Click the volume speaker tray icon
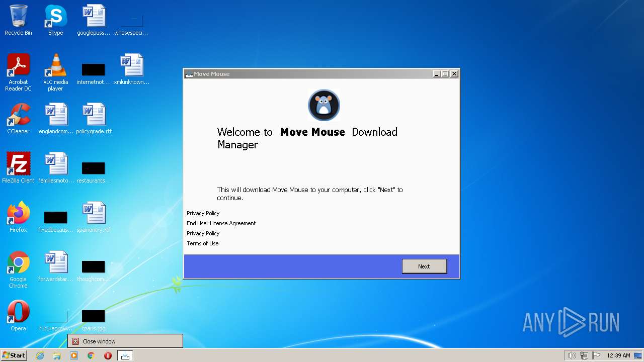644x362 pixels. pyautogui.click(x=572, y=355)
